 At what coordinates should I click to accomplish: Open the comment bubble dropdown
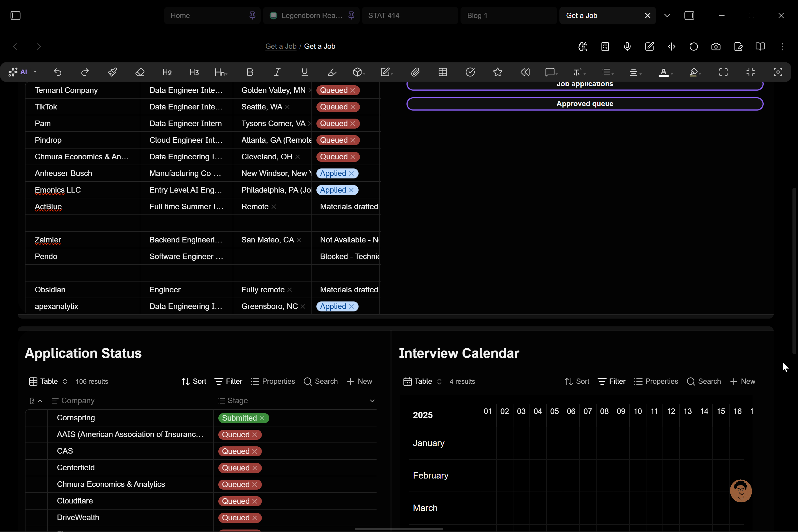pyautogui.click(x=551, y=72)
